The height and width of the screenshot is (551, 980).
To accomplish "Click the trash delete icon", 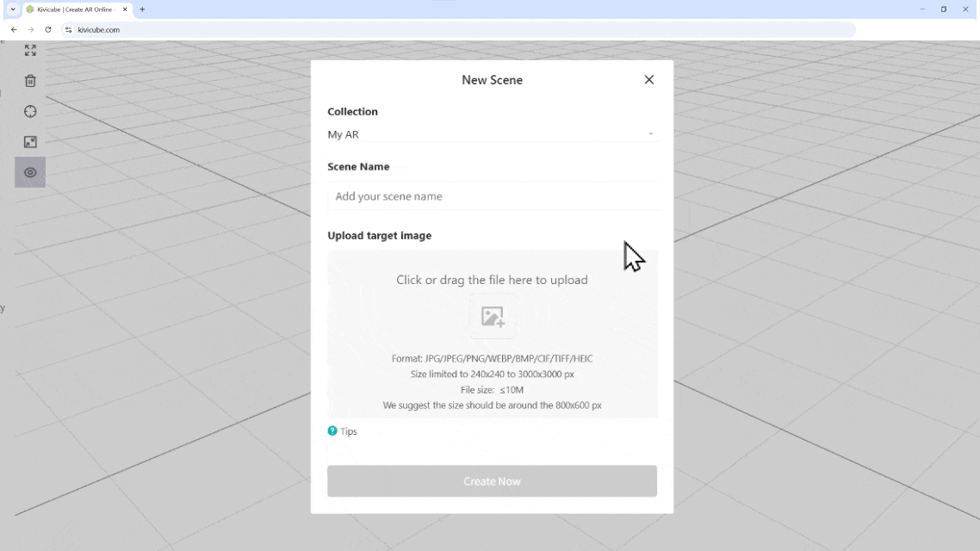I will (30, 81).
